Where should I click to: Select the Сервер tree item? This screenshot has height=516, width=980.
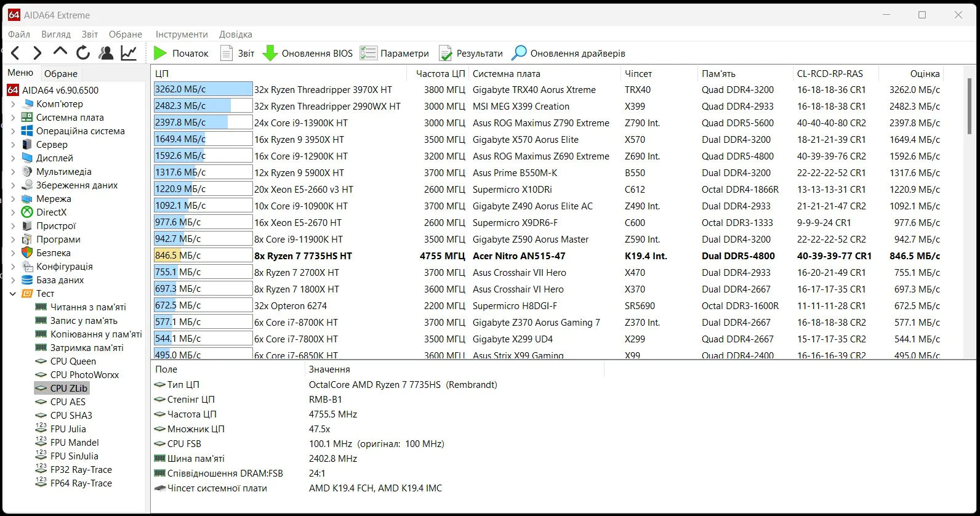[52, 145]
